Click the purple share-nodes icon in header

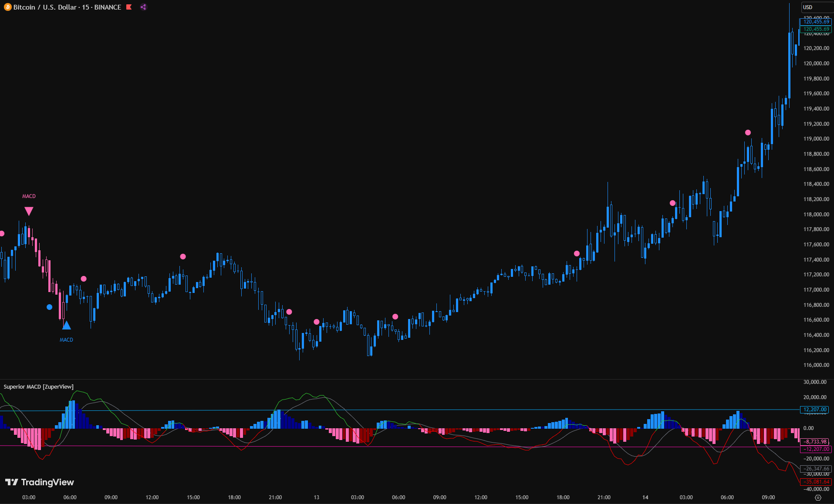tap(143, 7)
